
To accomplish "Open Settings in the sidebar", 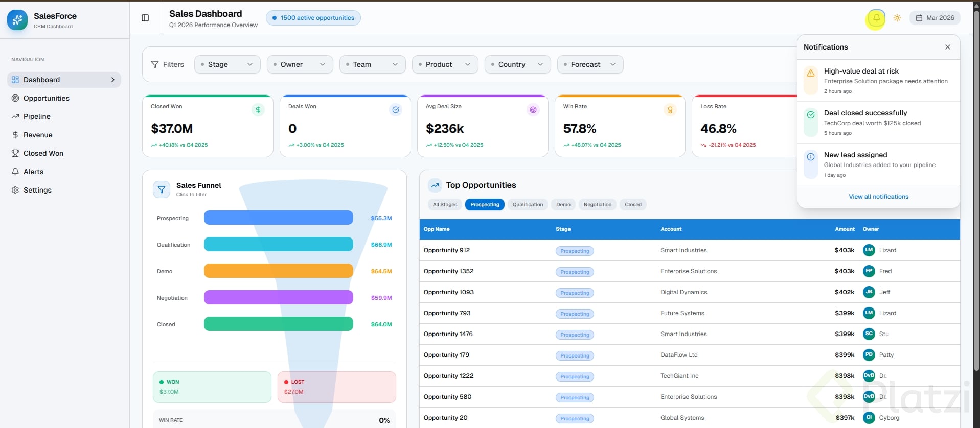I will pyautogui.click(x=64, y=190).
